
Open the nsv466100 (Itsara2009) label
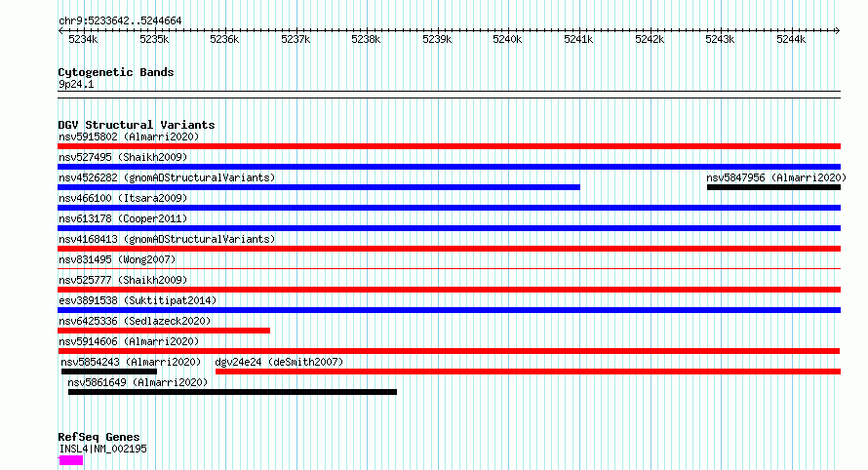123,198
